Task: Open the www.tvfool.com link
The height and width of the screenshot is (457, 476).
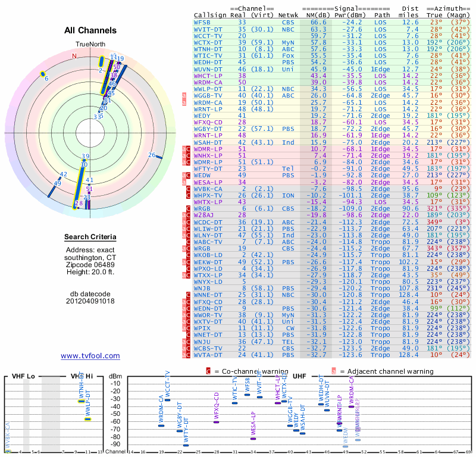Action: [90, 356]
